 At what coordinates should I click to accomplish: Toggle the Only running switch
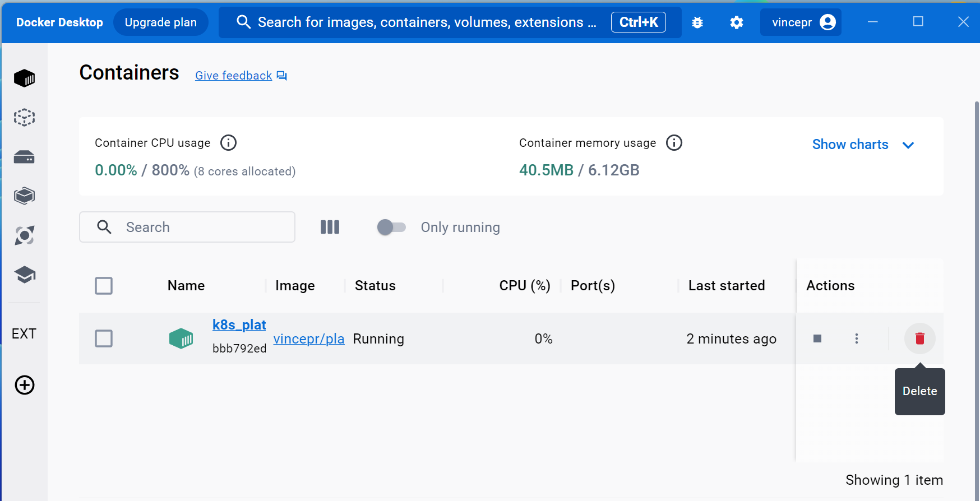(391, 227)
